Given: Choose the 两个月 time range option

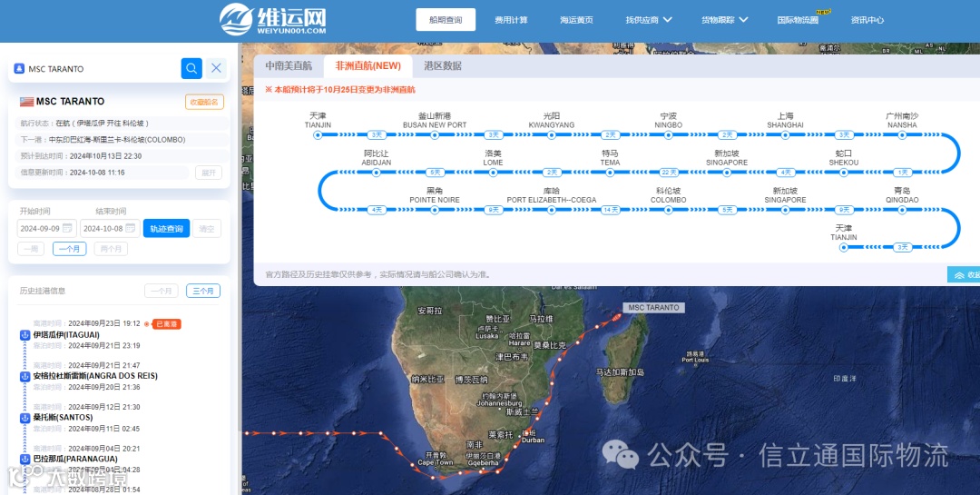Looking at the screenshot, I should (x=112, y=249).
